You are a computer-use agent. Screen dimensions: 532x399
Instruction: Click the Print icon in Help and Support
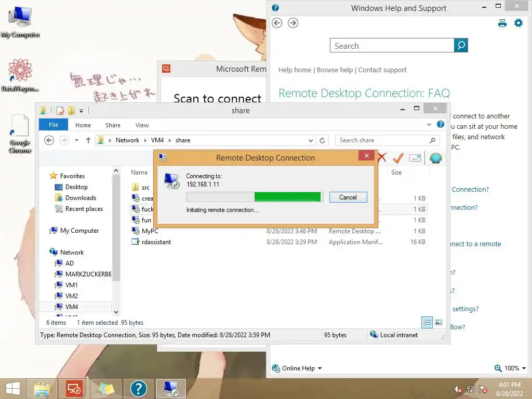(502, 23)
